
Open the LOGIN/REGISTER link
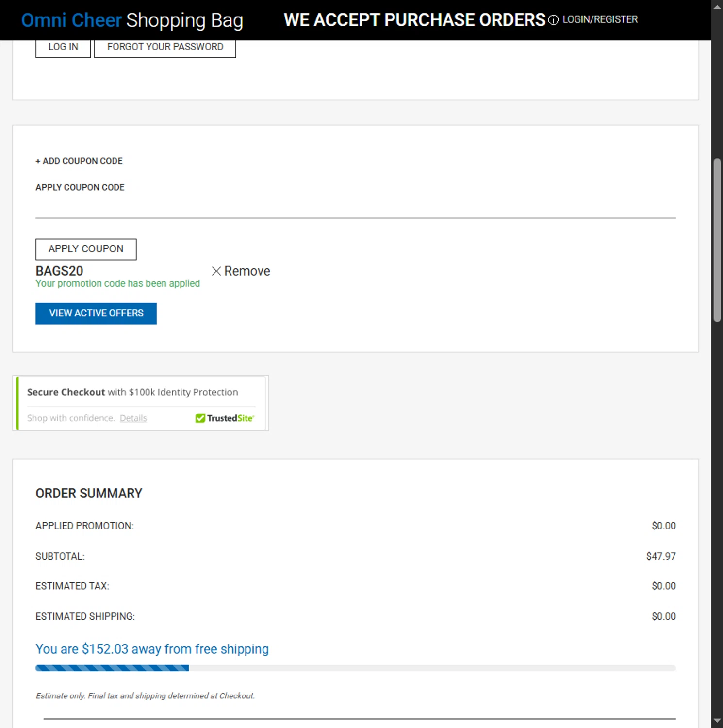[x=600, y=19]
